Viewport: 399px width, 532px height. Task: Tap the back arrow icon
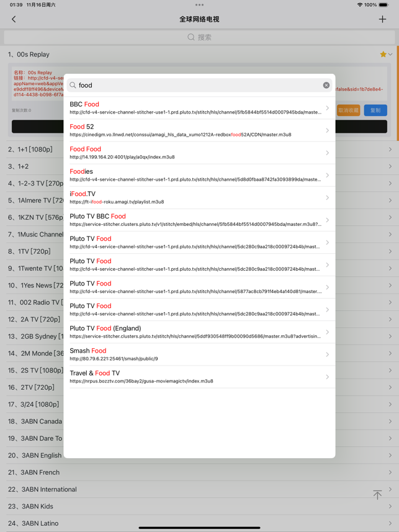coord(14,19)
